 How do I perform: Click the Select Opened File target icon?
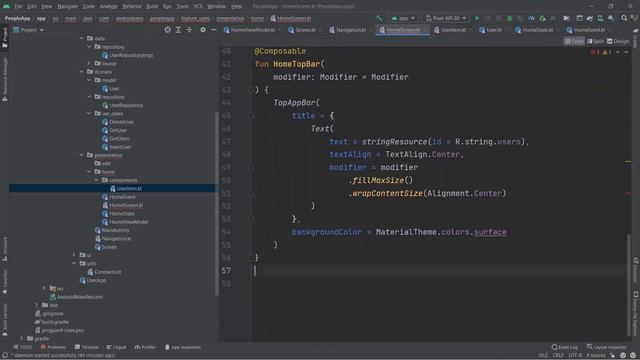tap(168, 30)
